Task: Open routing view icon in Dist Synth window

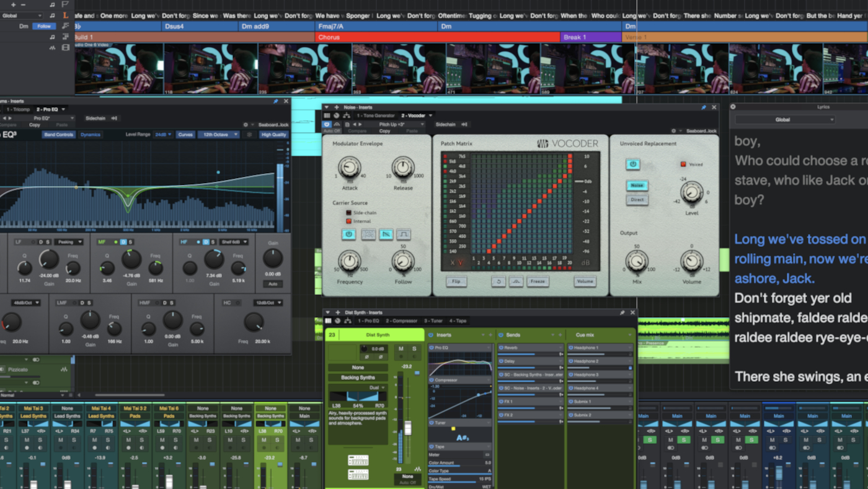Action: point(348,321)
